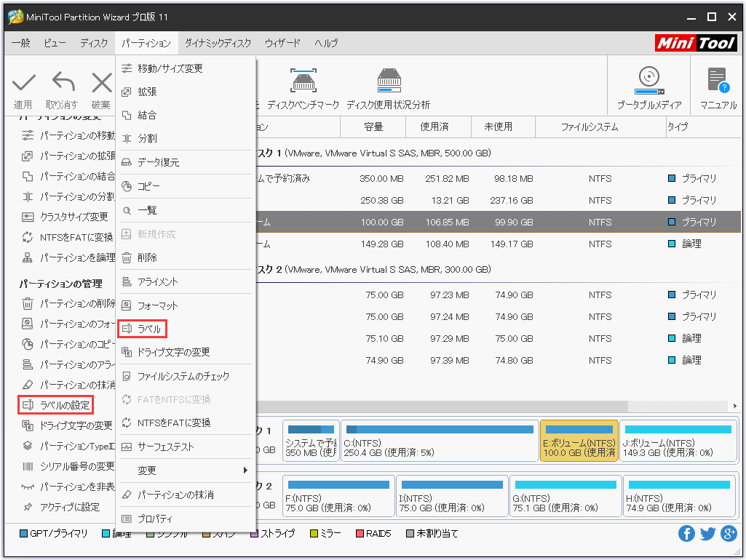The width and height of the screenshot is (746, 560).
Task: Click the Undo arrow icon
Action: pos(63,81)
